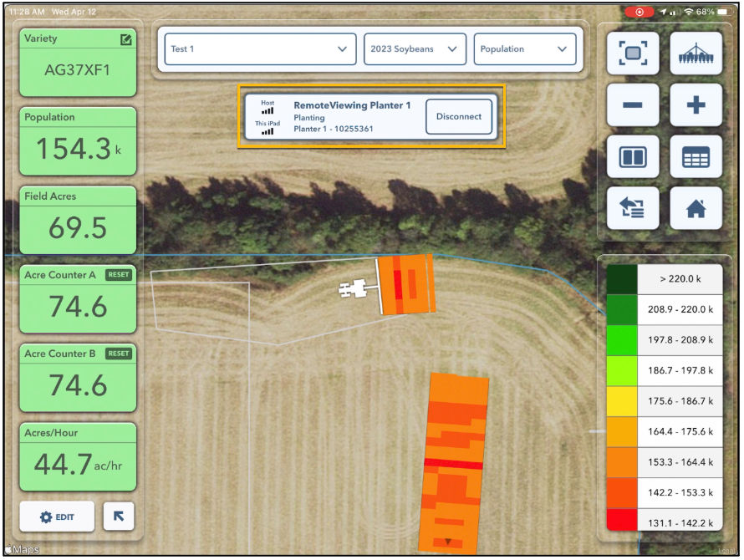Tap the zoom-to-extent frame icon
744x560 pixels.
coord(633,53)
